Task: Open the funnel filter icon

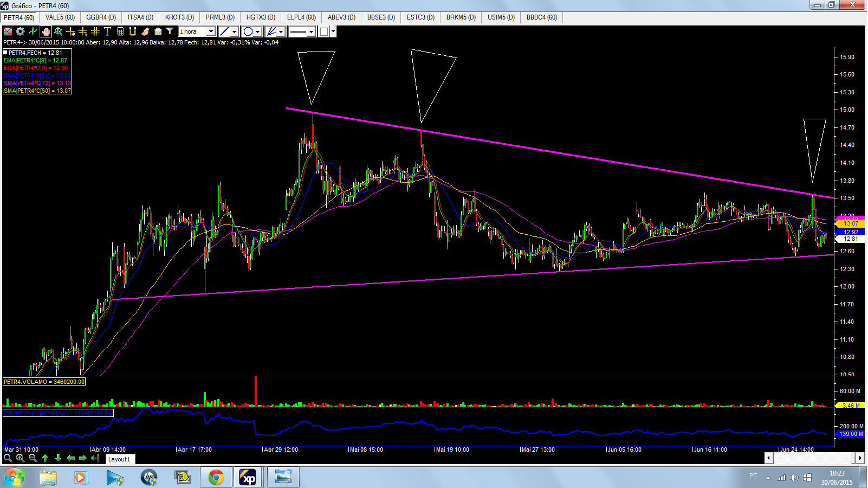Action: 170,31
